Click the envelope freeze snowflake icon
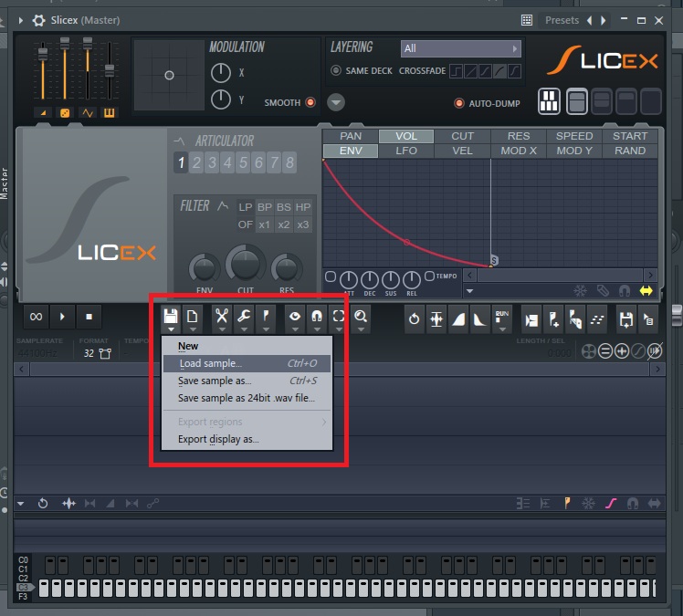Viewport: 683px width, 616px height. 580,291
